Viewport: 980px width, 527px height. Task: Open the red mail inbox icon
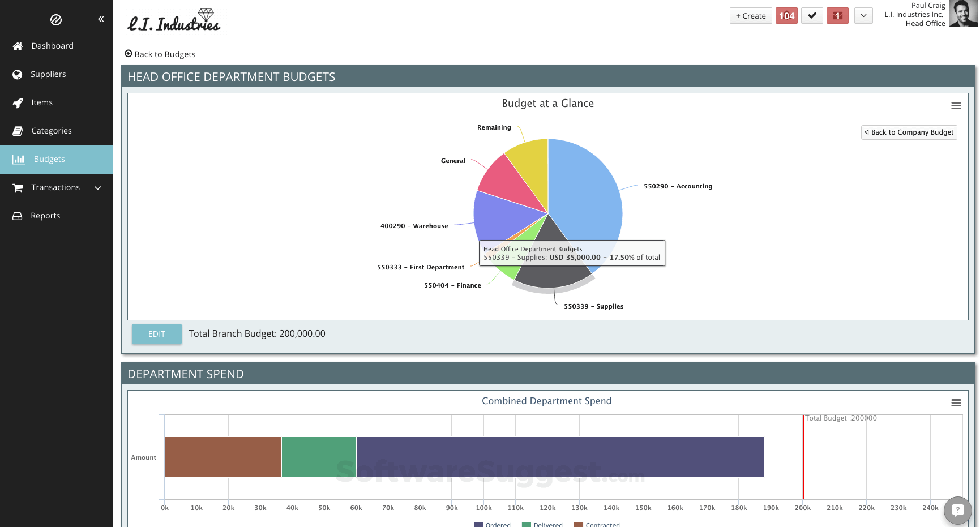pos(837,16)
